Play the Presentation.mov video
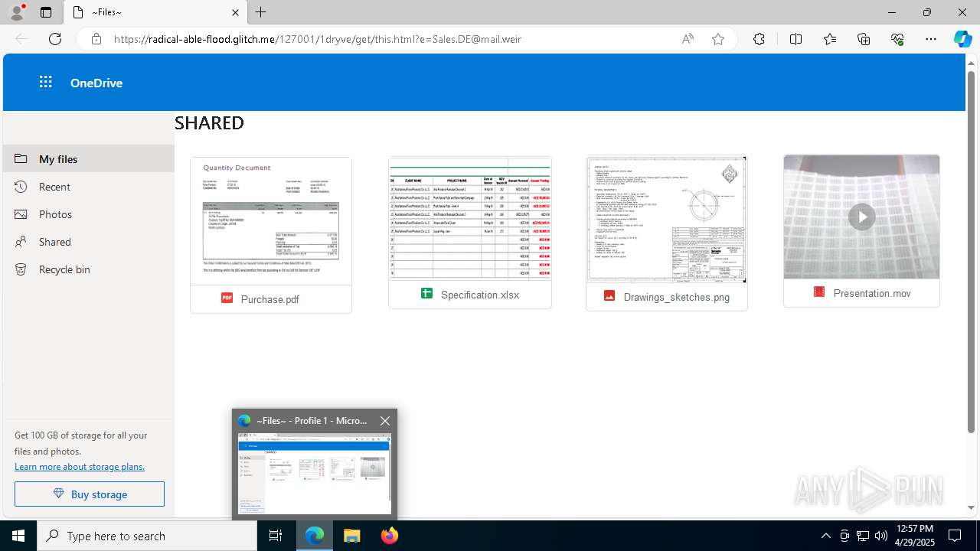Screen dimensions: 980x551 [861, 217]
